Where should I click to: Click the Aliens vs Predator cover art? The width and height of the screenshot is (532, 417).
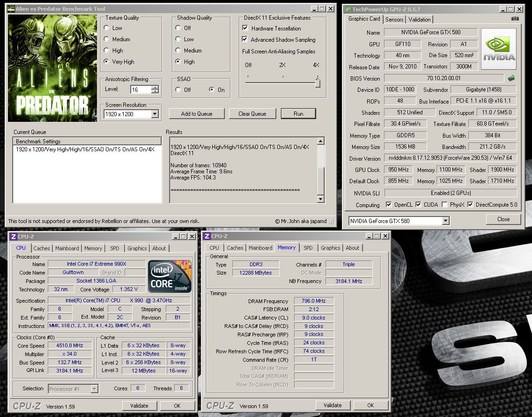[x=52, y=68]
